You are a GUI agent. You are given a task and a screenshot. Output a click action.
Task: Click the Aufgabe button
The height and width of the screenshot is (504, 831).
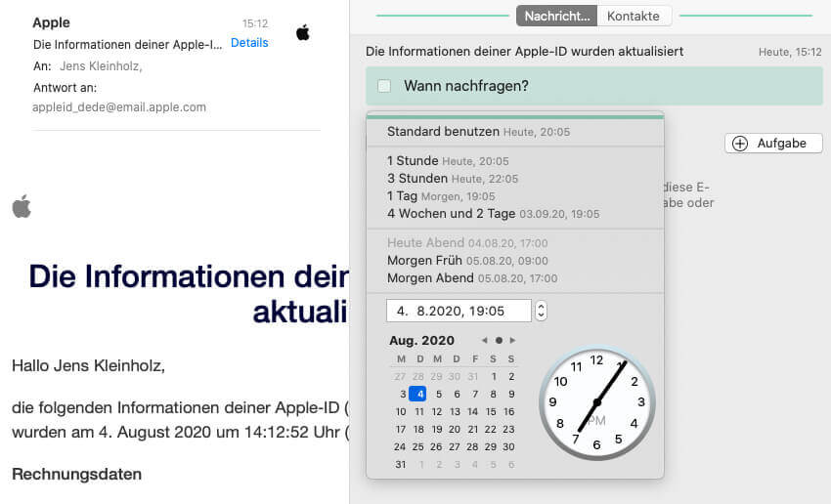point(773,144)
